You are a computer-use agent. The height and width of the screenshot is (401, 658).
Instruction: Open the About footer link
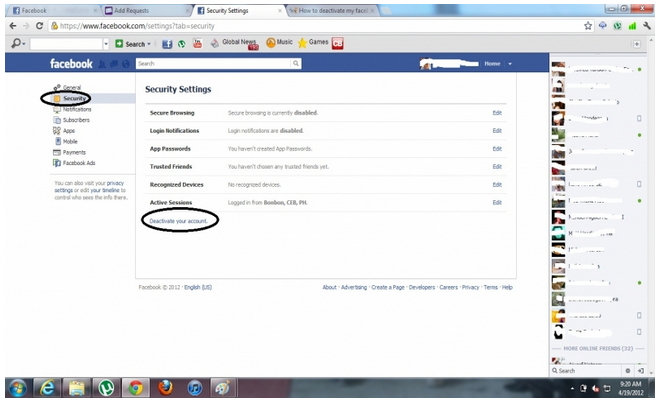[x=329, y=287]
